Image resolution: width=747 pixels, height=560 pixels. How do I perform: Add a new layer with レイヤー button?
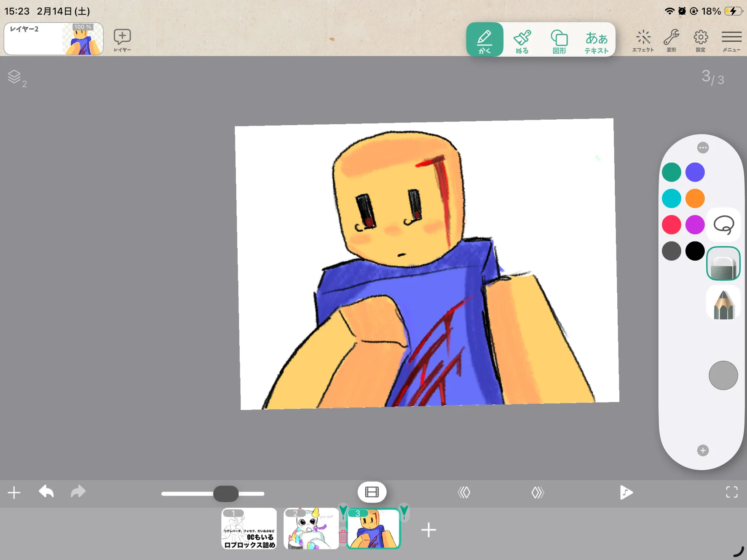click(122, 40)
